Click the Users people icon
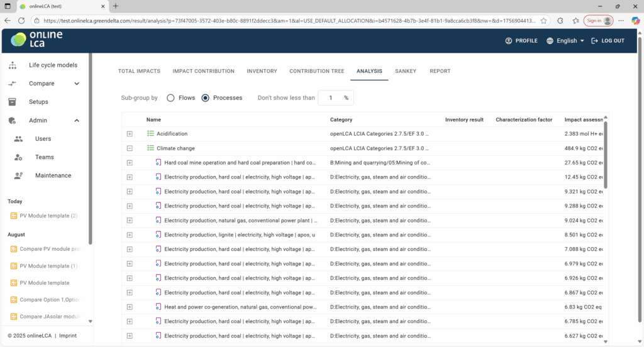Screen dimensions: 644x347 tap(18, 139)
